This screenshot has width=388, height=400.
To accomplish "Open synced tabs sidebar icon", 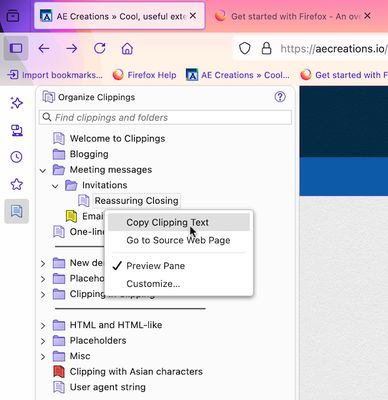I will (x=17, y=130).
